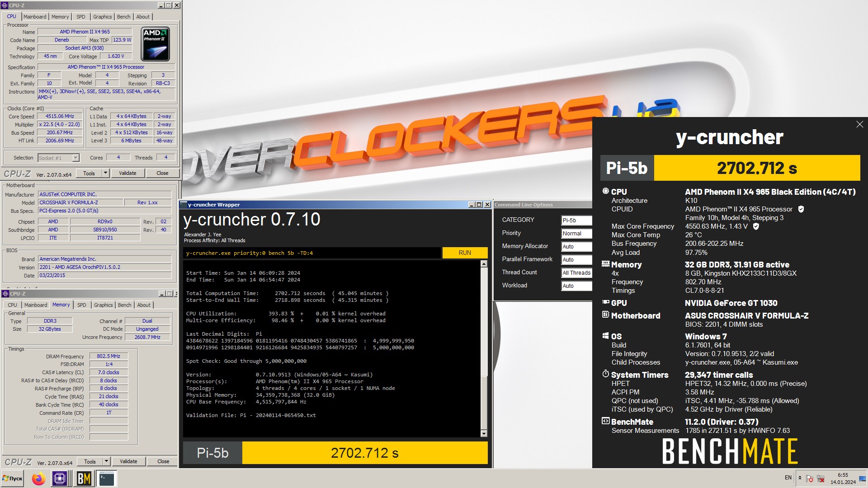868x488 pixels.
Task: Click the console scrollbar down arrow
Action: 484,434
